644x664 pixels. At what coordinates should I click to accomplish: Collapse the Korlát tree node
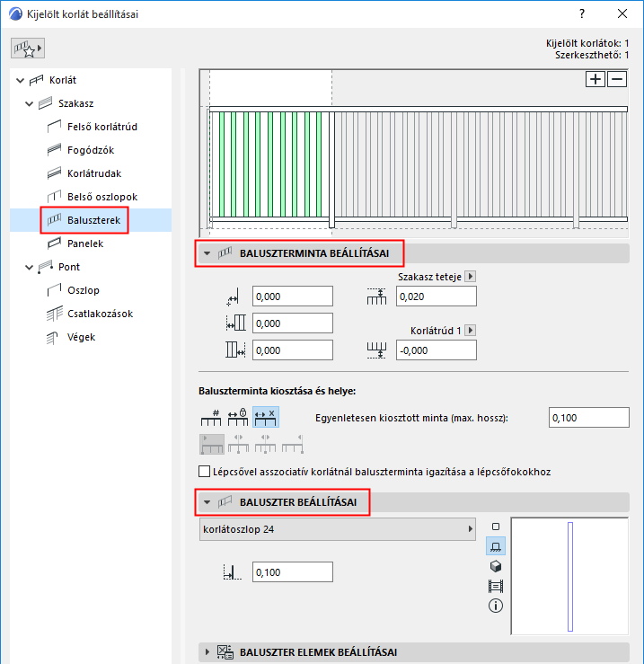pyautogui.click(x=20, y=80)
